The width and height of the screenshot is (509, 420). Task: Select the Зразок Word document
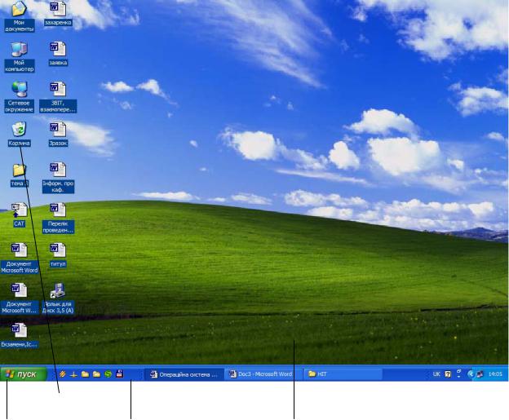[x=58, y=134]
